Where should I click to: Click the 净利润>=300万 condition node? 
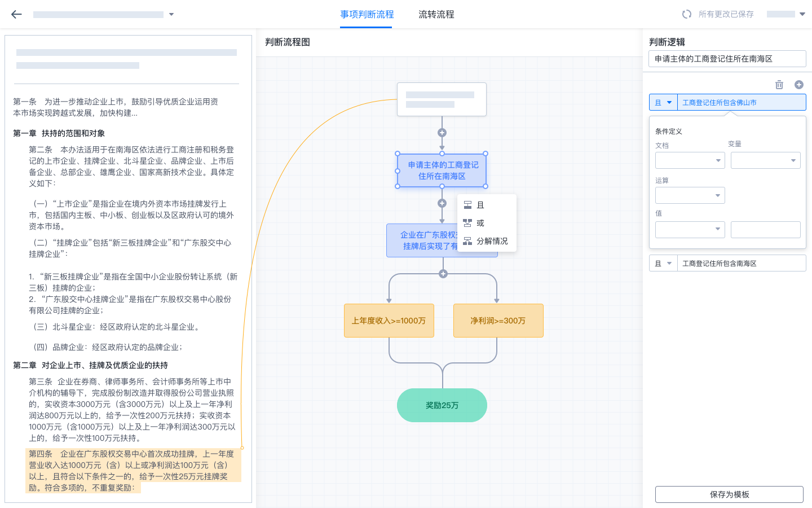(x=498, y=321)
